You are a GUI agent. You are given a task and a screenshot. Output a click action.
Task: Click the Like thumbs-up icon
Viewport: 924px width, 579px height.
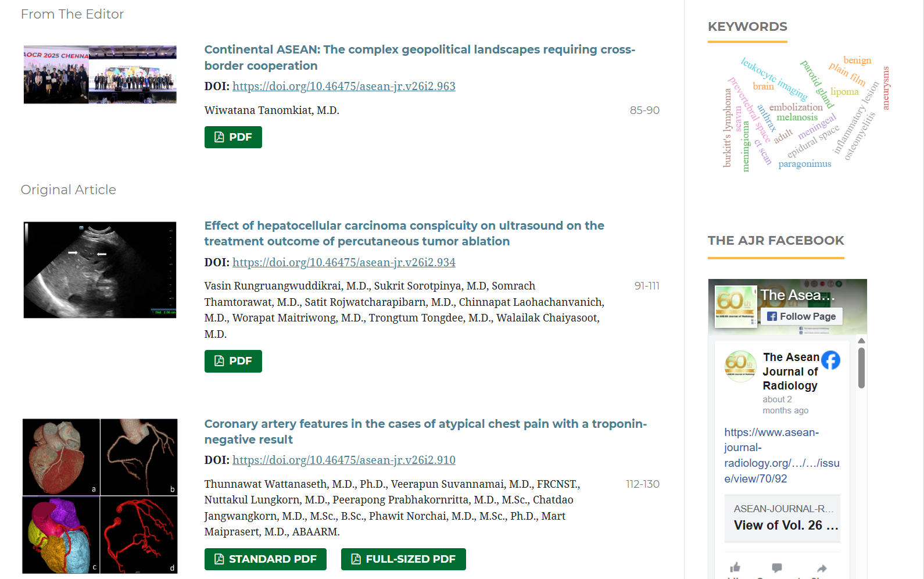(735, 567)
